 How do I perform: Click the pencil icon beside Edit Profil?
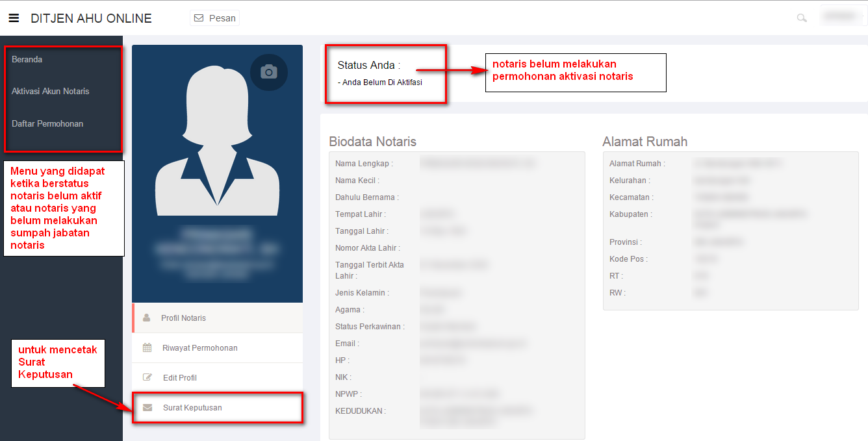[147, 378]
